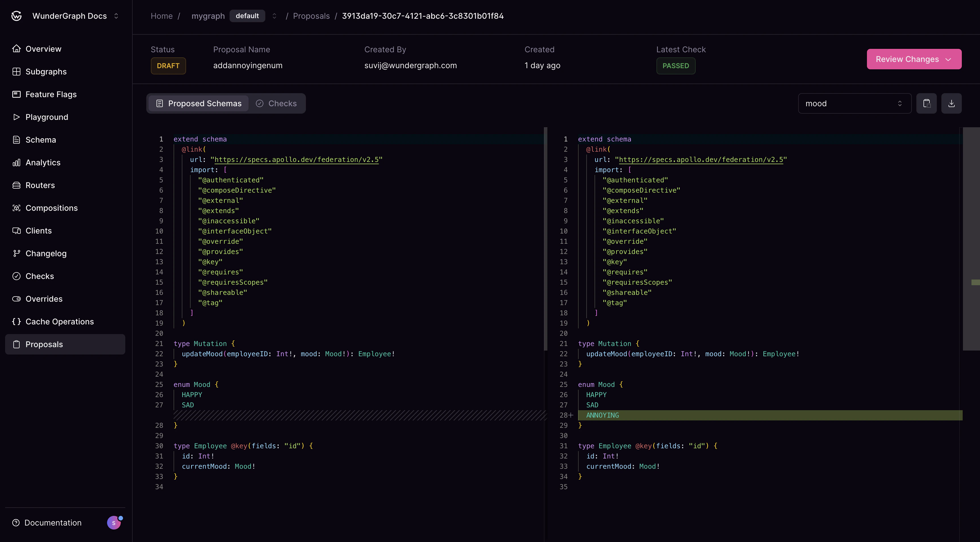980x542 pixels.
Task: Expand the Review Changes dropdown
Action: tap(914, 59)
